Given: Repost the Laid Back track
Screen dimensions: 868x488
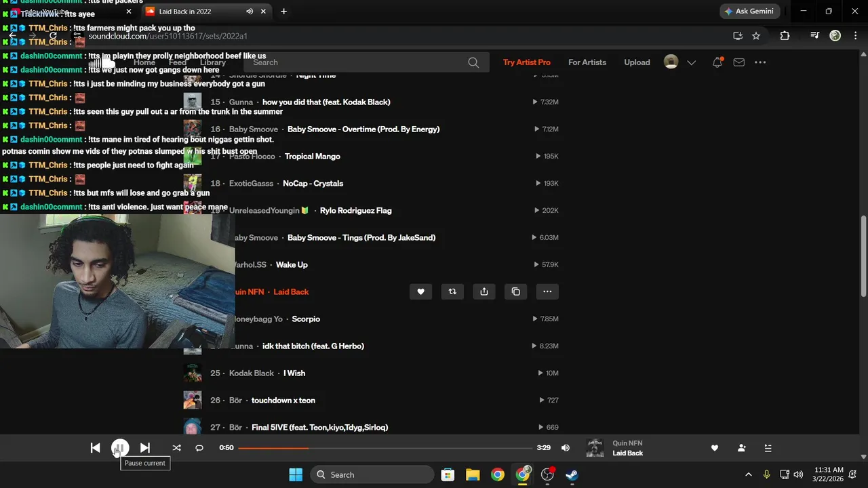Looking at the screenshot, I should pyautogui.click(x=452, y=291).
